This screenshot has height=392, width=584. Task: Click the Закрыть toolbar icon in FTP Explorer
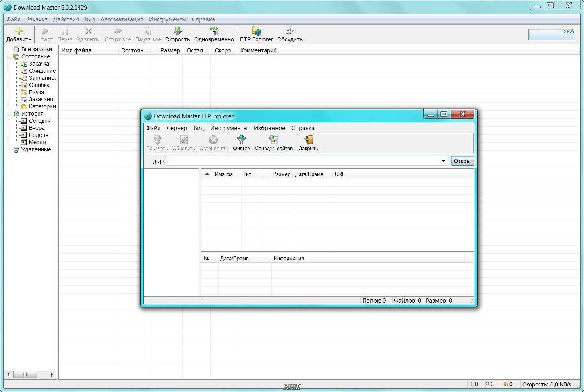click(x=309, y=140)
